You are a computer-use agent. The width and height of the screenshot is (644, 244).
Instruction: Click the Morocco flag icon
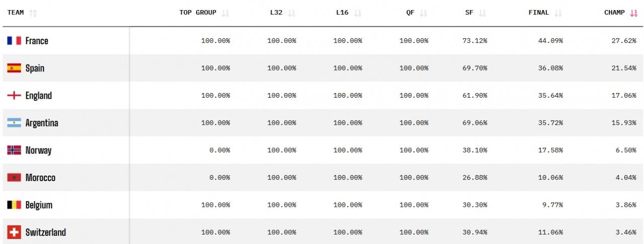(x=14, y=178)
